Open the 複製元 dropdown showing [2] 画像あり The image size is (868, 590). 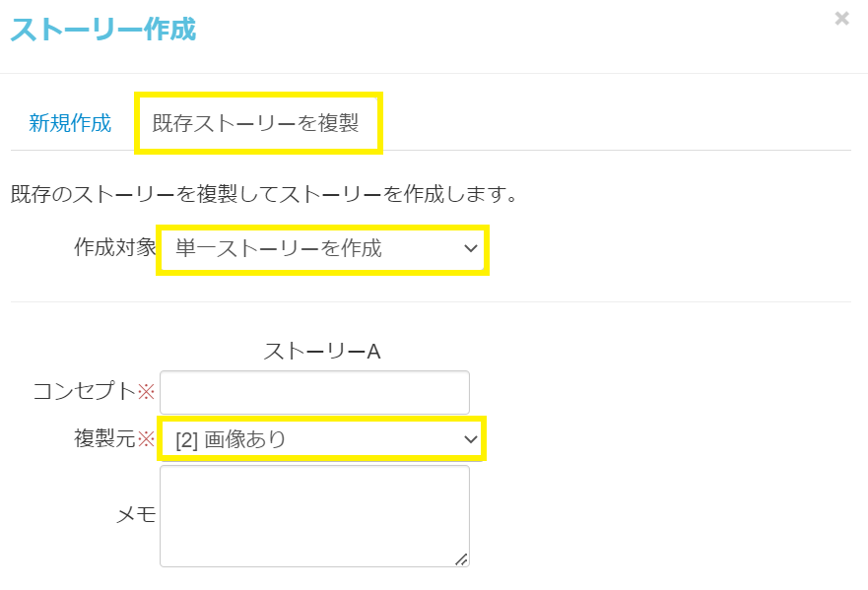click(321, 439)
